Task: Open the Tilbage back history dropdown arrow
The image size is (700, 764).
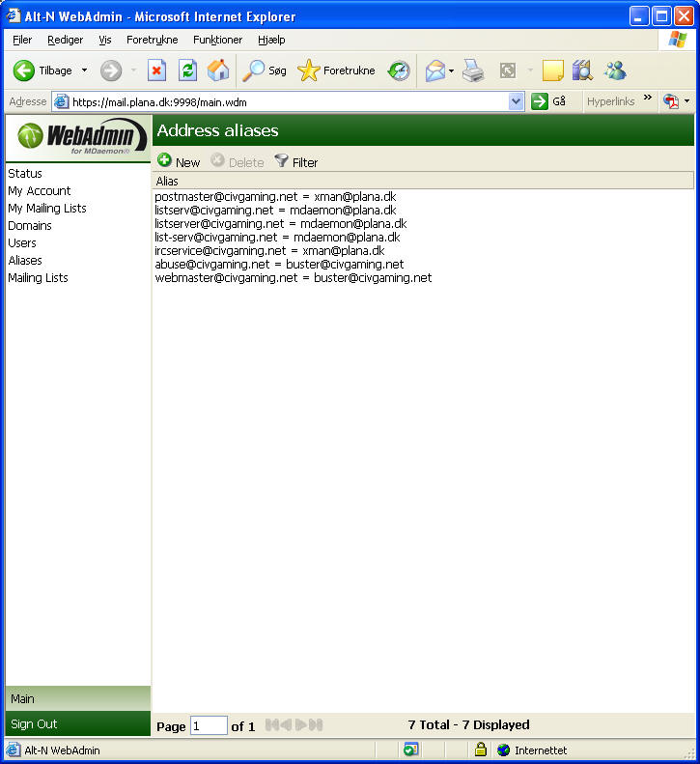Action: [x=84, y=71]
